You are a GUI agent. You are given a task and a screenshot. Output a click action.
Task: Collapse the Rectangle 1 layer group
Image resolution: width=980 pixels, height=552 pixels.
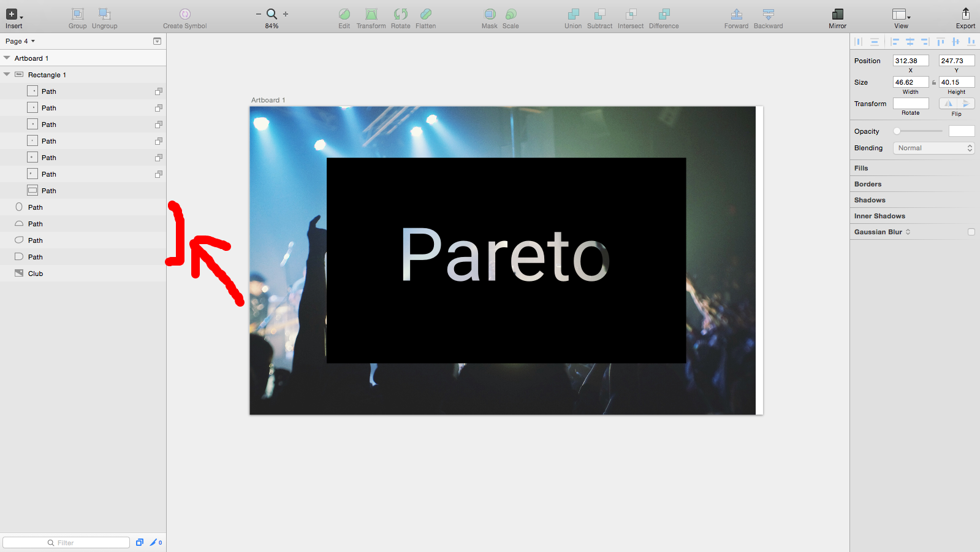(x=7, y=74)
